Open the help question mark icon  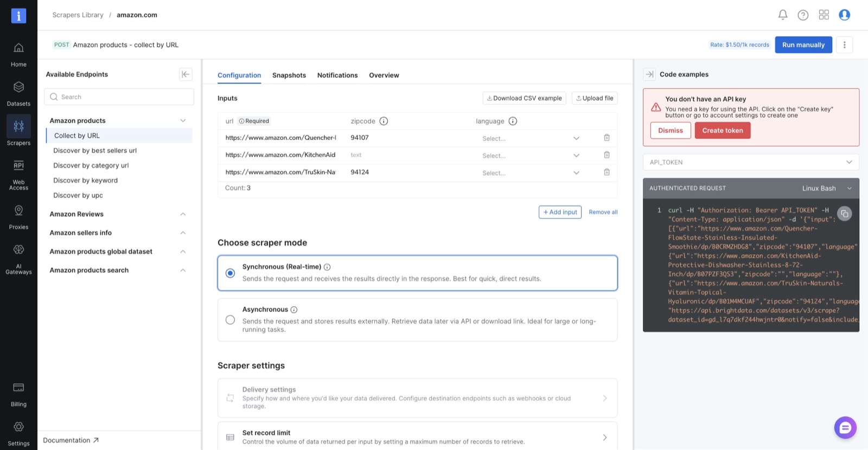coord(803,15)
